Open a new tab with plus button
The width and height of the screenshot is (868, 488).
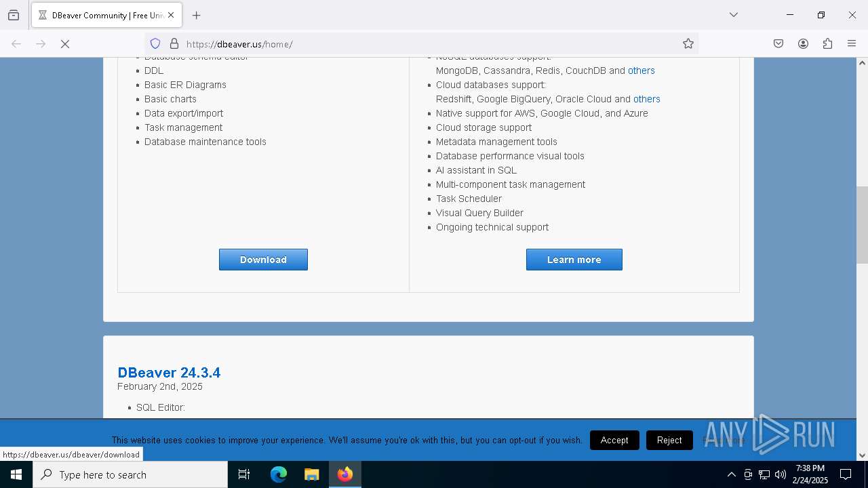click(x=196, y=15)
